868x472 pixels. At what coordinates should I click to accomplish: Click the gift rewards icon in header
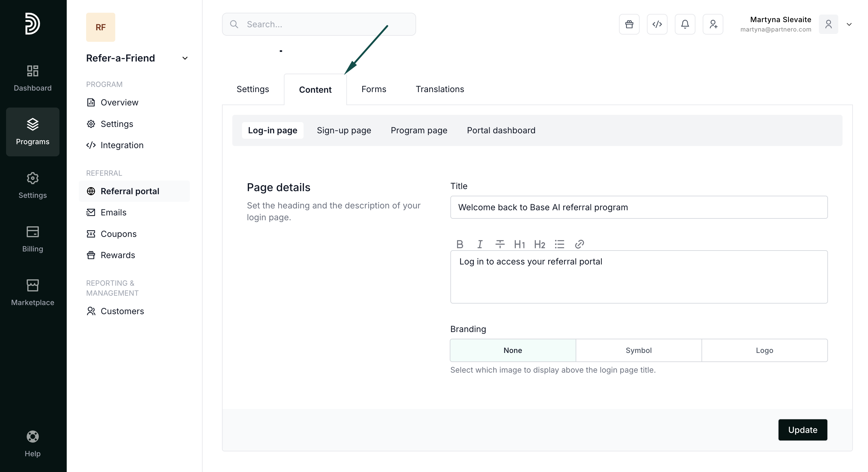tap(629, 24)
